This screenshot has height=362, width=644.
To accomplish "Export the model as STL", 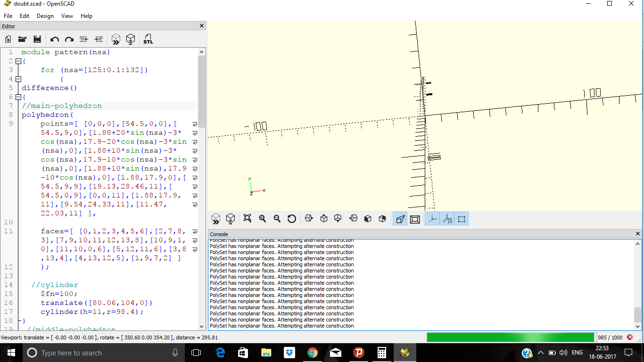I will coord(148,39).
